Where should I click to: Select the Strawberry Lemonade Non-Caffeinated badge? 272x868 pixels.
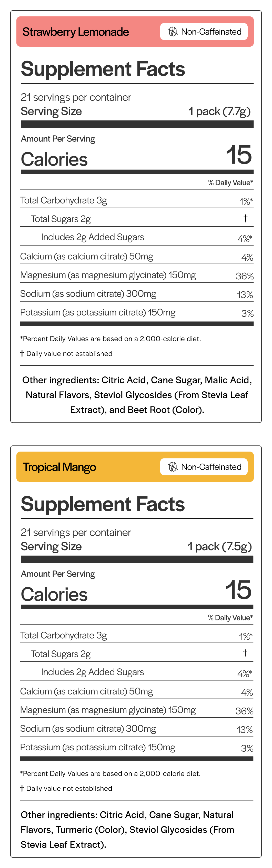(x=204, y=32)
